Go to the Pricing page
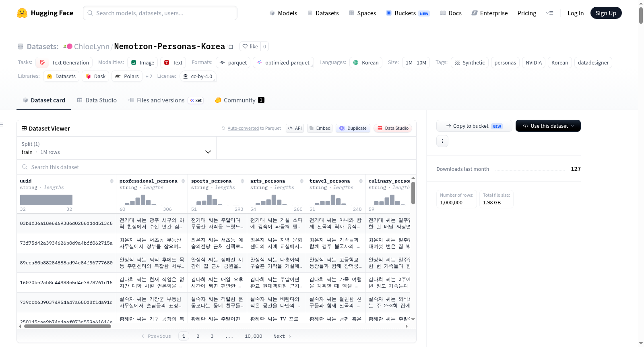644x347 pixels. point(527,13)
